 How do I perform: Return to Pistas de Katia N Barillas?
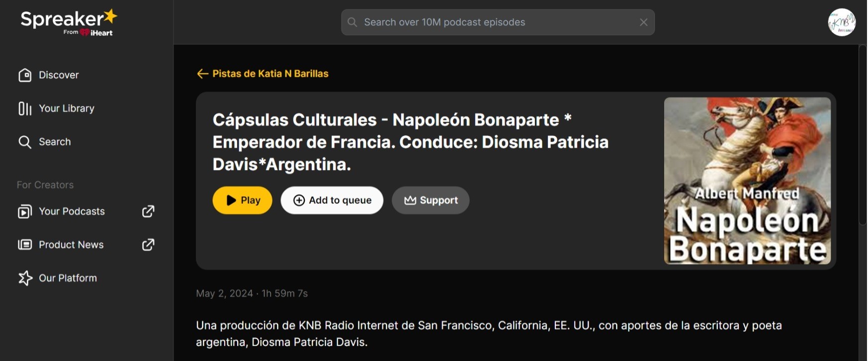pos(270,74)
